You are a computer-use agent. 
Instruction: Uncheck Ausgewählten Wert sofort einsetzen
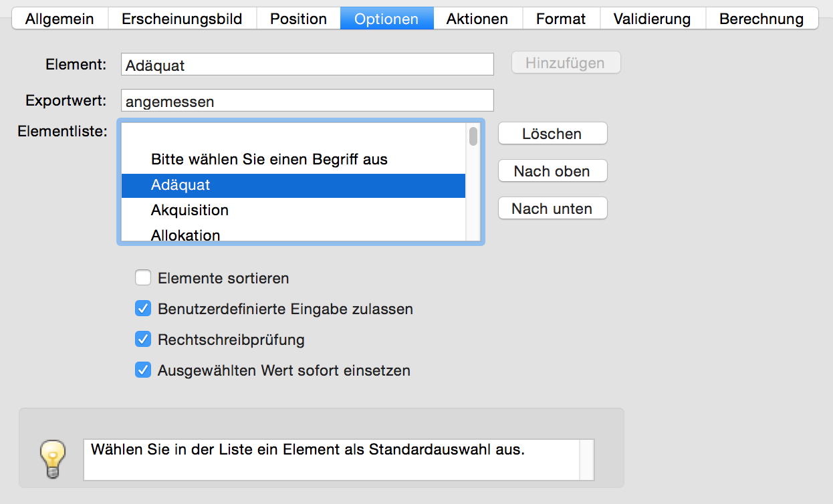tap(143, 370)
